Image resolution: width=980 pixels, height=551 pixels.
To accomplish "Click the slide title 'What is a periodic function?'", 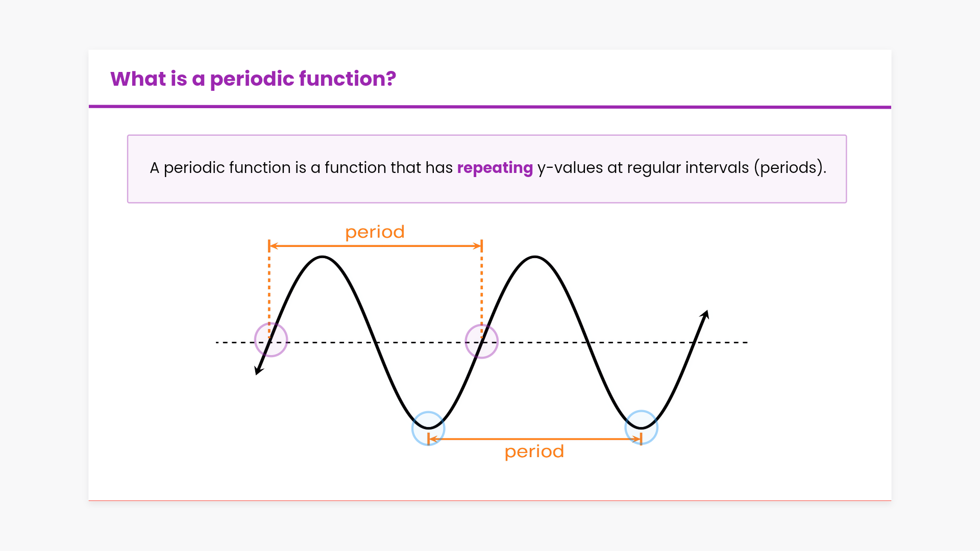I will pyautogui.click(x=253, y=79).
